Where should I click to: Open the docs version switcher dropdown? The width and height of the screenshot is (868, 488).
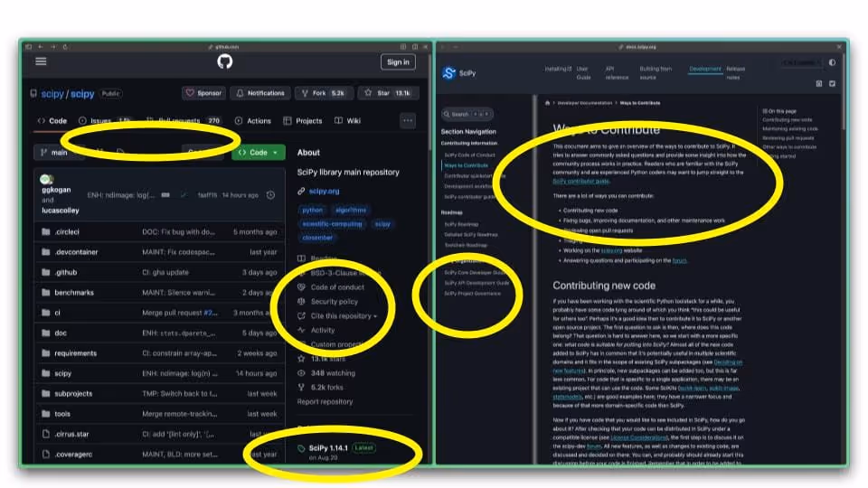click(x=801, y=62)
